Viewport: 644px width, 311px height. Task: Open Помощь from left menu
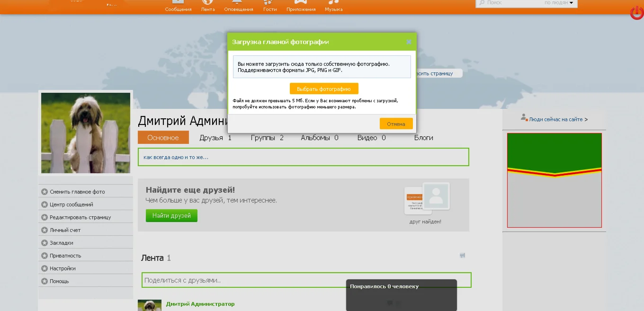[x=59, y=281]
